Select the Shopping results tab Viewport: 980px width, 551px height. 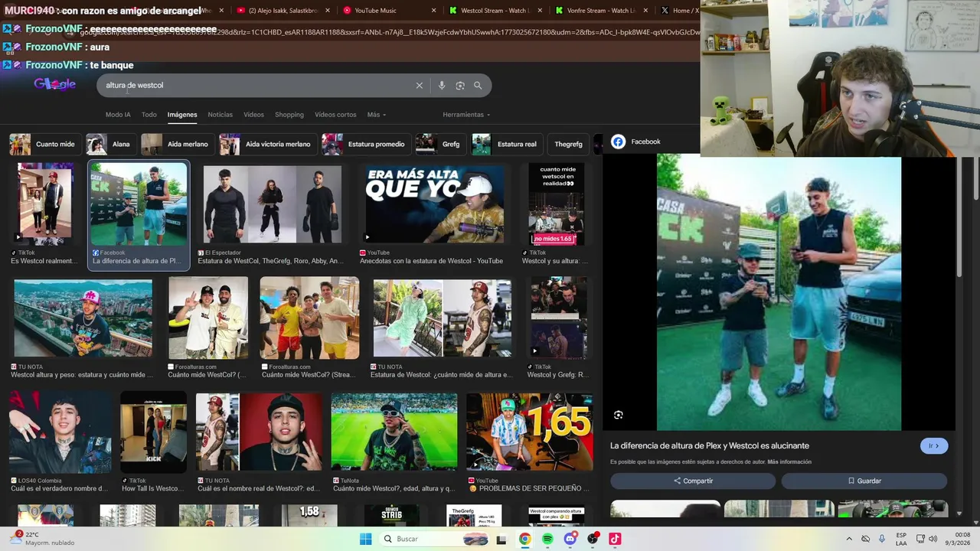(289, 115)
